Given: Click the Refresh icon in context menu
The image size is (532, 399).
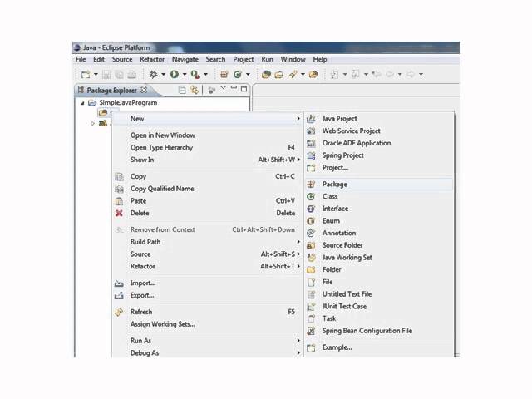Looking at the screenshot, I should (119, 312).
